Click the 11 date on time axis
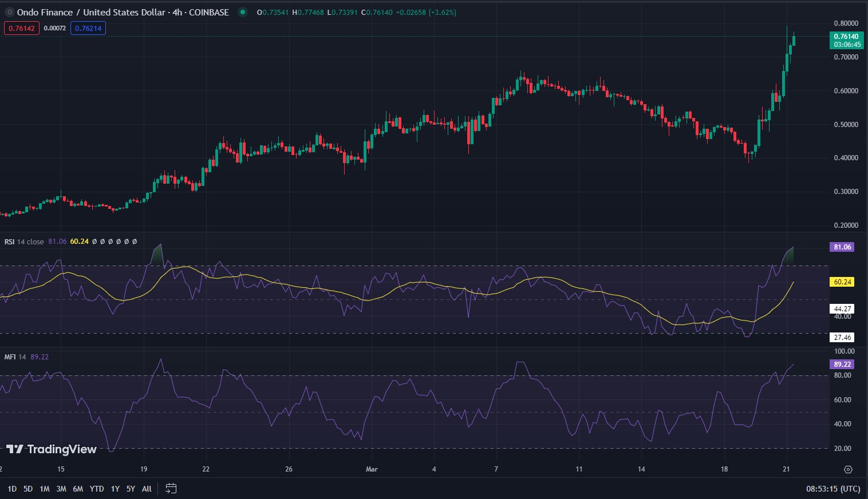This screenshot has width=868, height=499. click(x=579, y=469)
